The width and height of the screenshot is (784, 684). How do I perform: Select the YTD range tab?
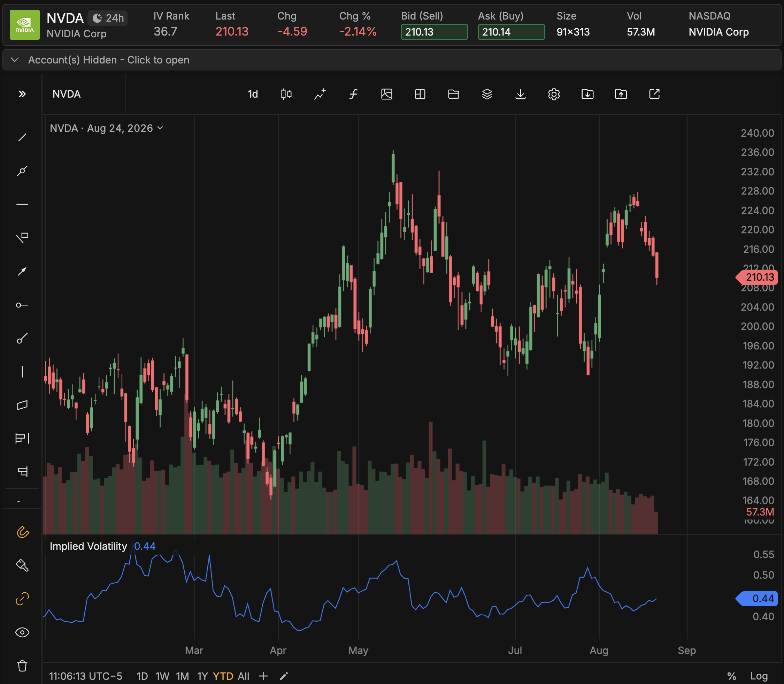click(223, 676)
